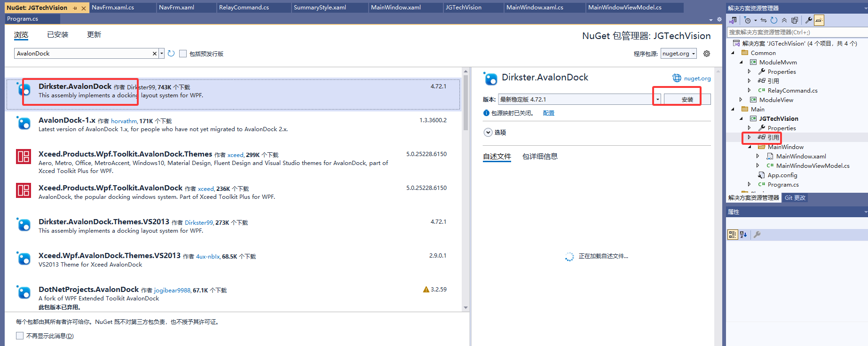868x346 pixels.
Task: Expand the Options section
Action: point(488,133)
